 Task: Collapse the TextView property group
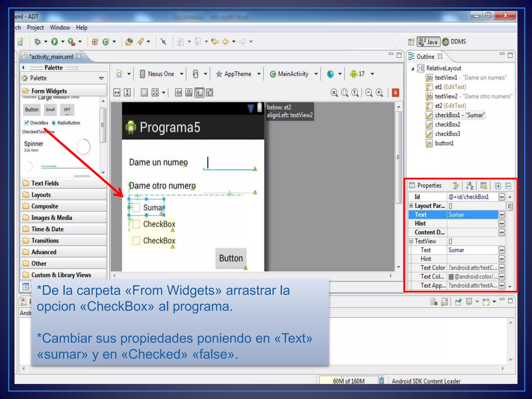[411, 241]
